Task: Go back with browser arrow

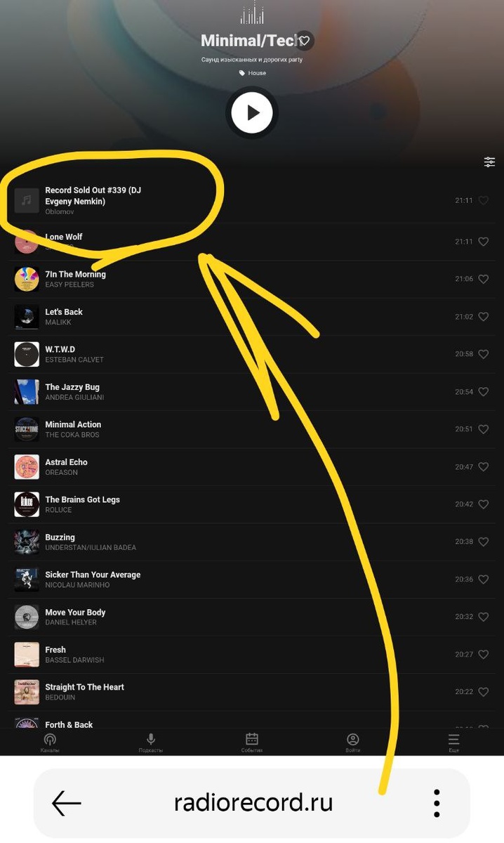Action: (67, 802)
